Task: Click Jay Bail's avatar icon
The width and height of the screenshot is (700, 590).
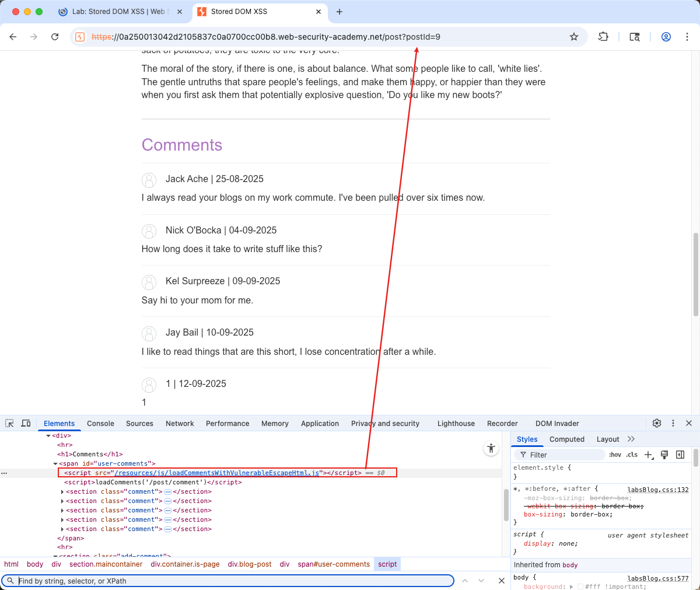Action: pos(149,333)
